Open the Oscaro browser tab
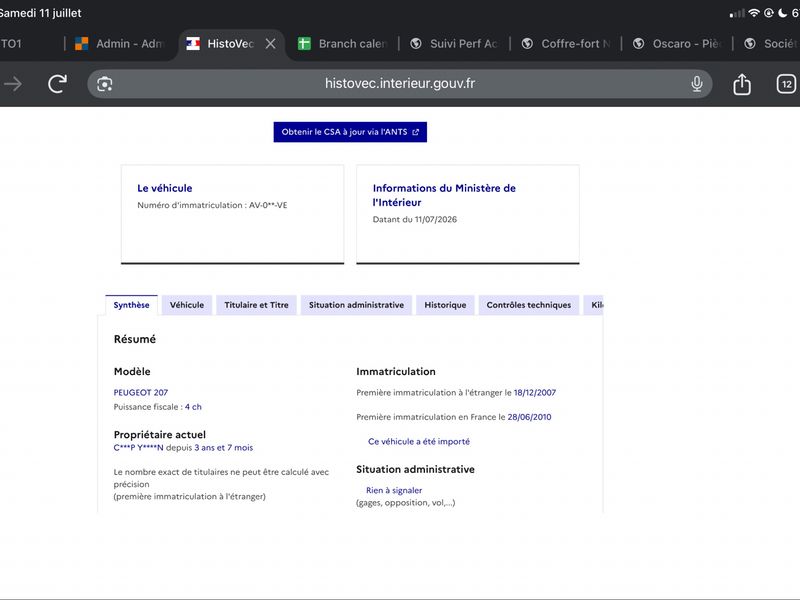The width and height of the screenshot is (800, 600). coord(677,44)
